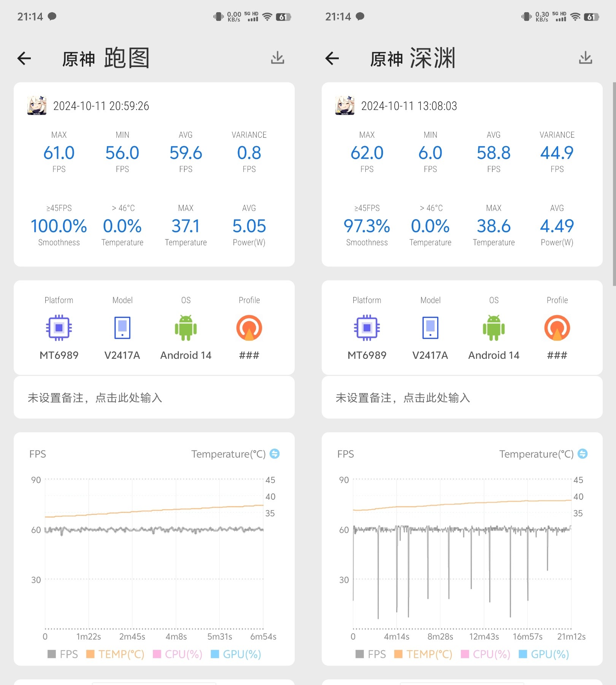Tap the 2024-10-11 20:59:26 timestamp
This screenshot has width=616, height=685.
[101, 106]
